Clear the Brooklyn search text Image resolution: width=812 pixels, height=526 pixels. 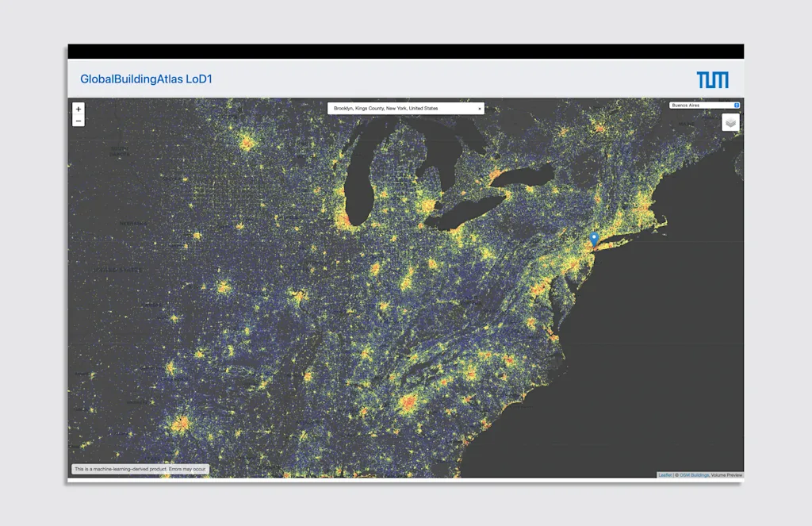pos(479,108)
